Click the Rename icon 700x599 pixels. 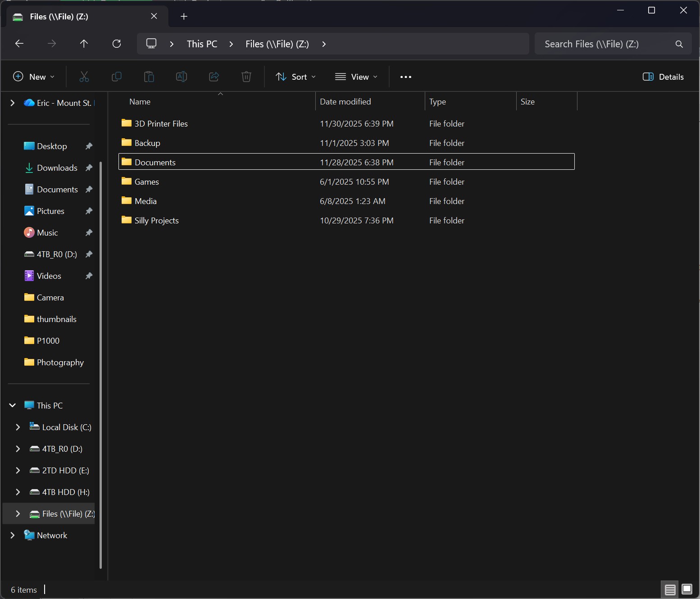point(182,77)
